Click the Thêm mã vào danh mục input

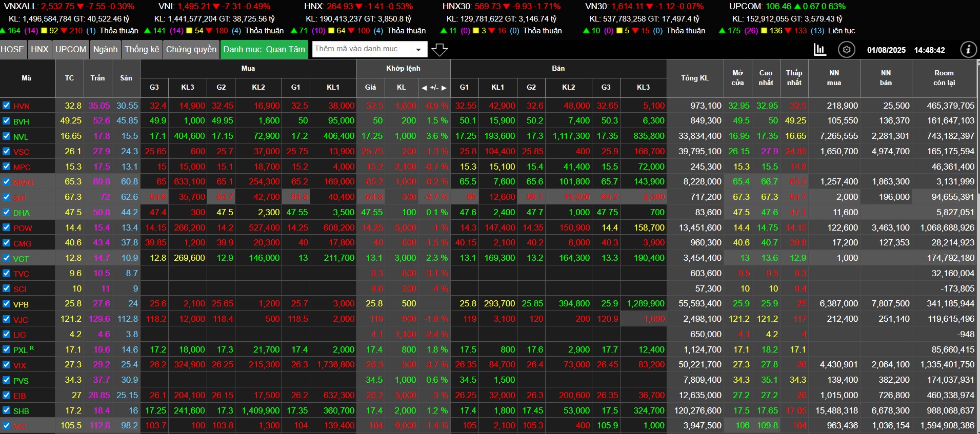tap(362, 49)
